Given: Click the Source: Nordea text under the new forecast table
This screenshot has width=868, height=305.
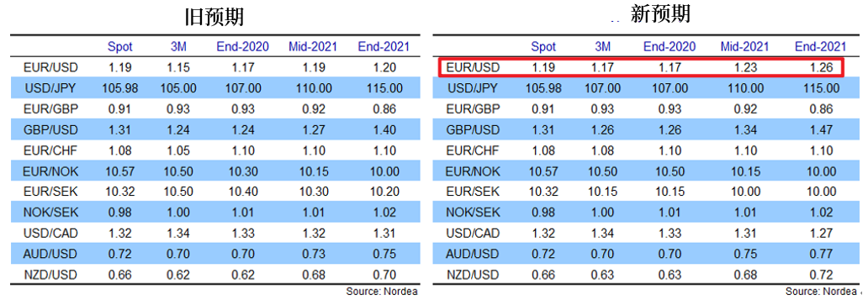Looking at the screenshot, I should (821, 292).
